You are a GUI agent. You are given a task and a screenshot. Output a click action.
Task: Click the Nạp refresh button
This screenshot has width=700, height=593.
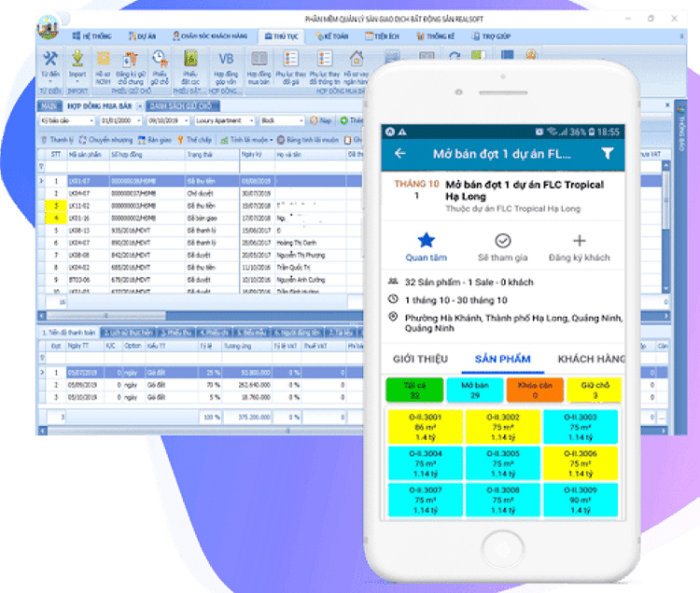(x=320, y=120)
